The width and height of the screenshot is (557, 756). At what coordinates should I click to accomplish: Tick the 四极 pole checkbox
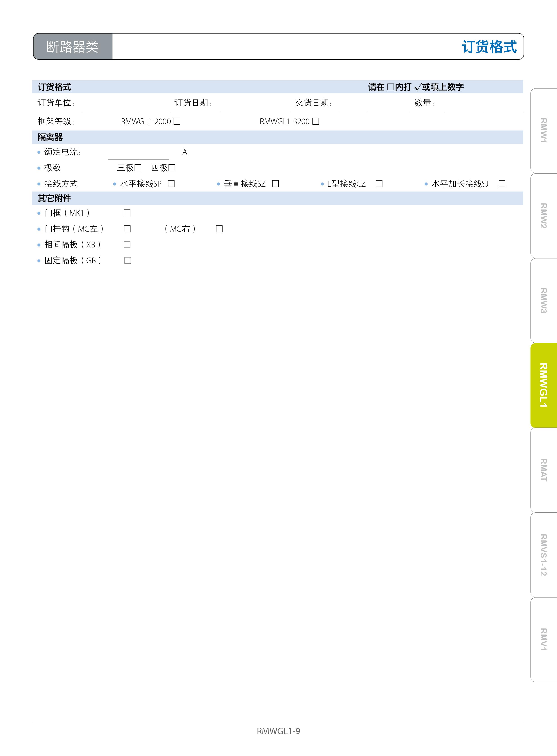pos(172,168)
